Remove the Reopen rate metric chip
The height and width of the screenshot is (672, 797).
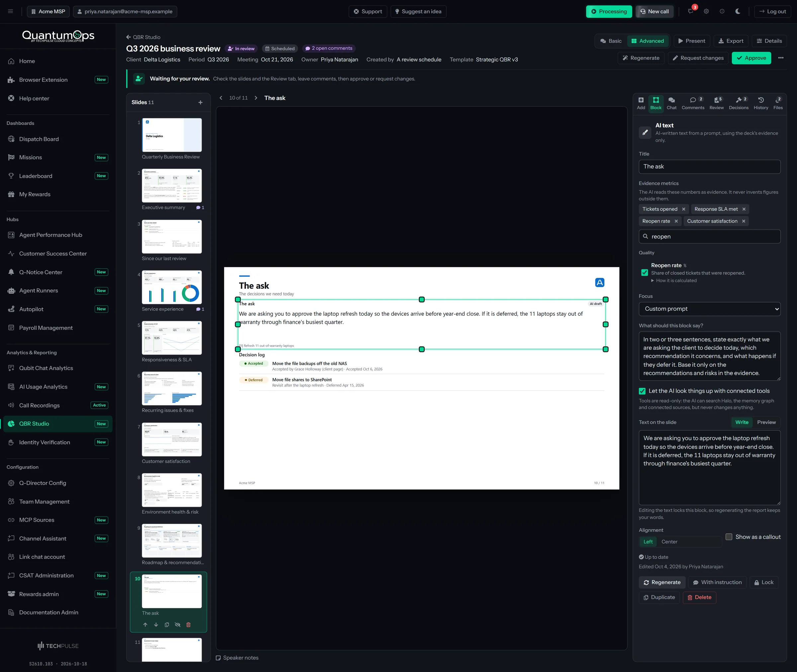click(x=676, y=221)
